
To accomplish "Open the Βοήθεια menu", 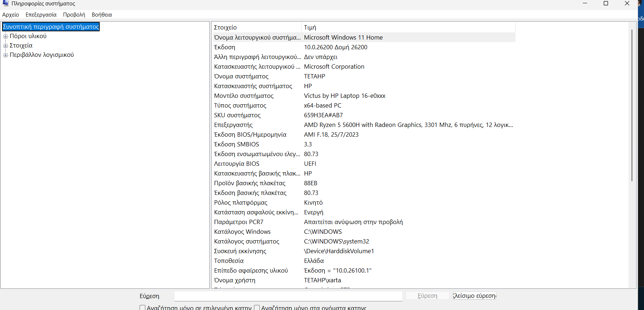I will click(x=102, y=15).
